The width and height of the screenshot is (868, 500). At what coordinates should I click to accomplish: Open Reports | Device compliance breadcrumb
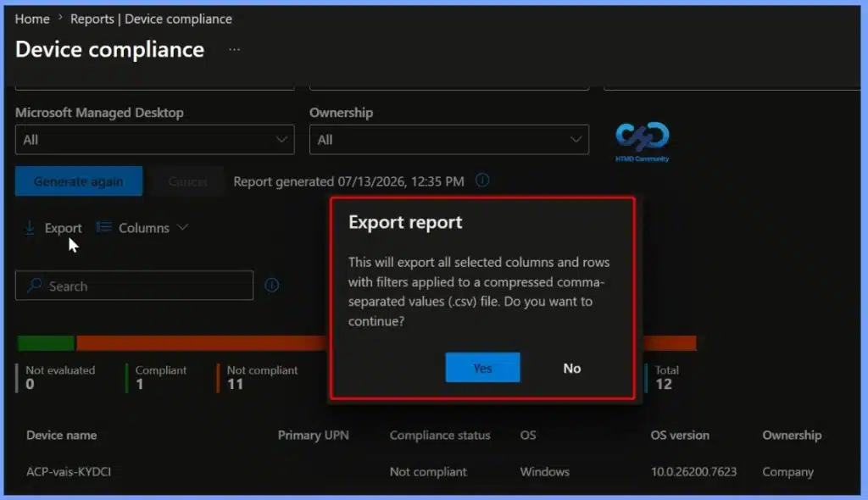click(151, 19)
